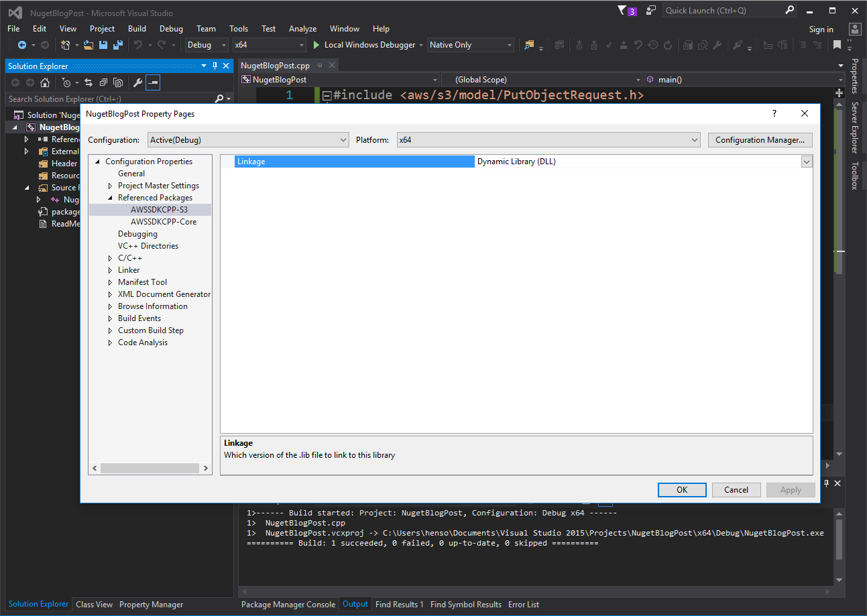This screenshot has width=867, height=616.
Task: Click the New Project toolbar icon
Action: click(66, 45)
